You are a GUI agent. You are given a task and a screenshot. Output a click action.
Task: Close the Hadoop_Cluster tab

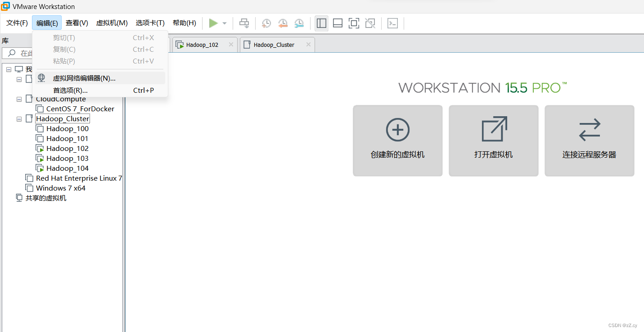[x=308, y=45]
